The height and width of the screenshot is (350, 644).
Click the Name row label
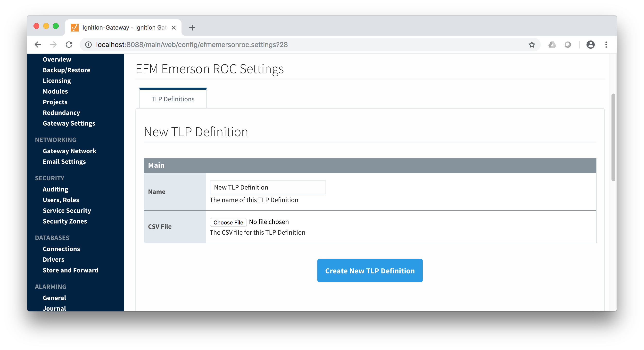pos(157,191)
